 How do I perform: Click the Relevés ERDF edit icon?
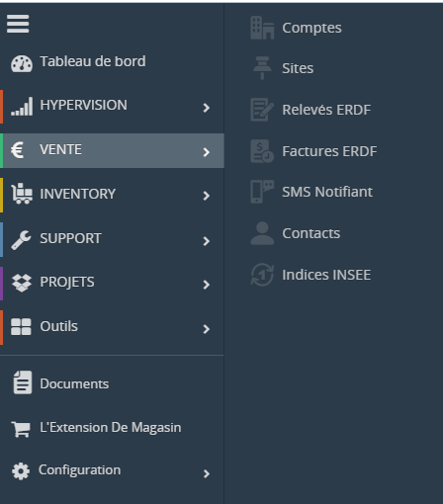(262, 110)
